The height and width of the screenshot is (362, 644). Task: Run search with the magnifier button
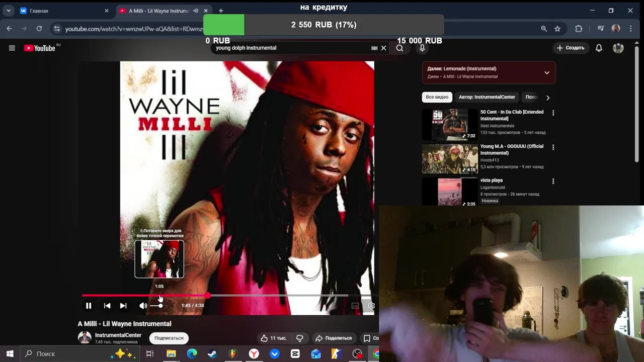399,48
